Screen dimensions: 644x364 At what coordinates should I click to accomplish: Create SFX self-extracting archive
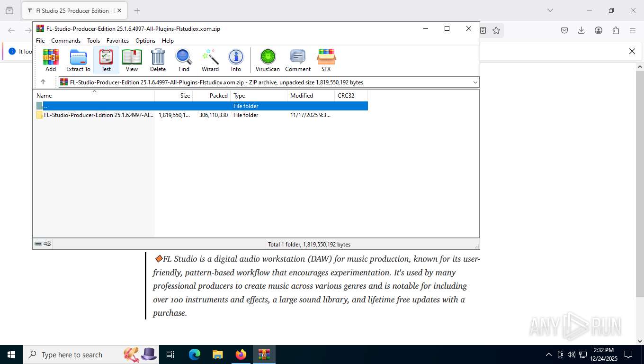pyautogui.click(x=326, y=60)
